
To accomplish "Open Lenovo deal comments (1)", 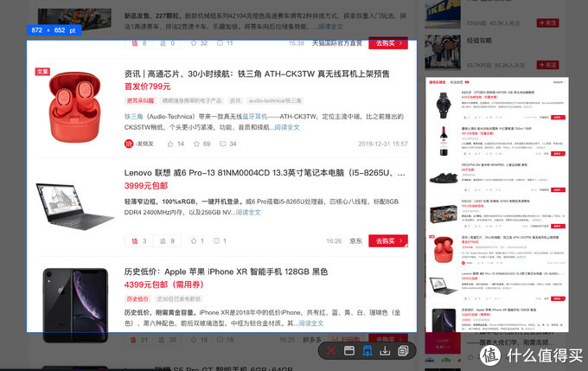I will [x=220, y=240].
